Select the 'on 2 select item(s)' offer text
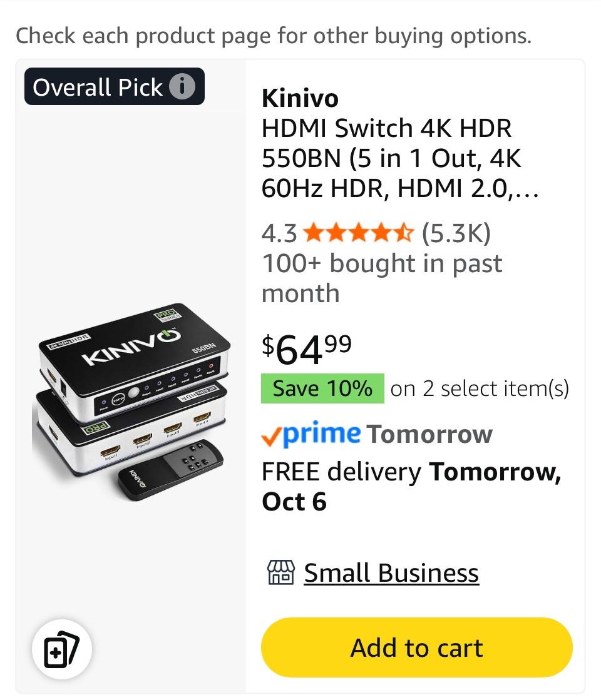Image resolution: width=601 pixels, height=700 pixels. coord(480,388)
